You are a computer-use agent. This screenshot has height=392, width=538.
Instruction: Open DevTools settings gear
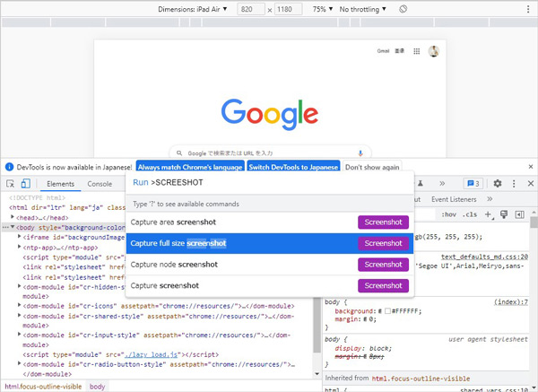pyautogui.click(x=498, y=184)
